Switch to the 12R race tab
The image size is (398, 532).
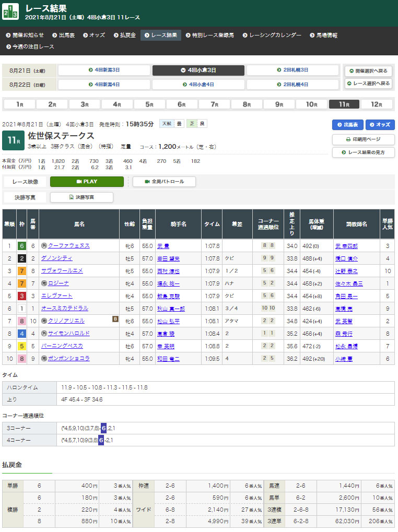[377, 104]
